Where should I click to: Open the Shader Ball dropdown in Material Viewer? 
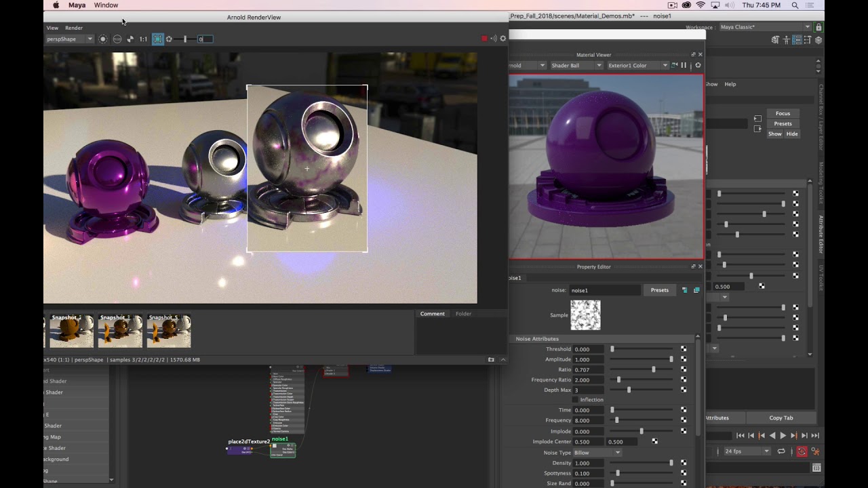pos(576,65)
